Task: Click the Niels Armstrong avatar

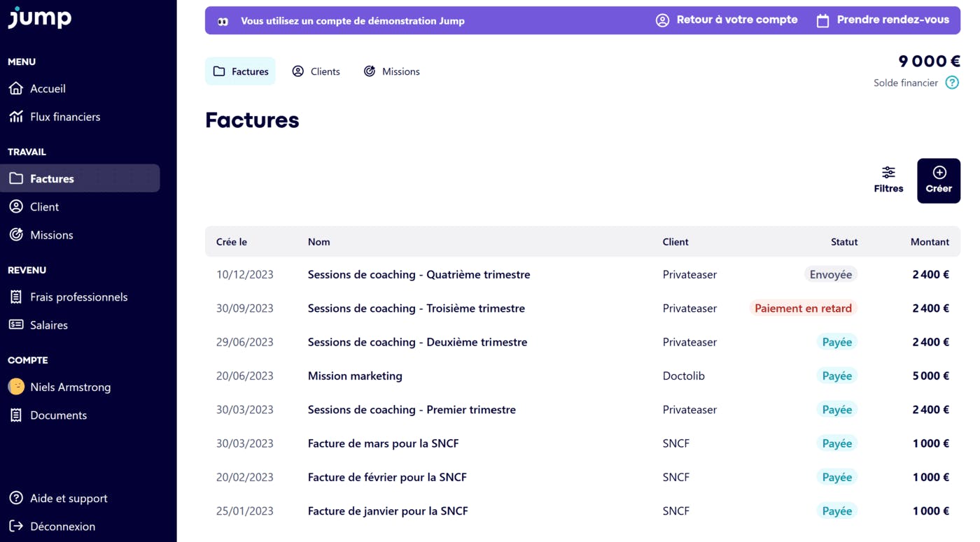Action: tap(16, 387)
